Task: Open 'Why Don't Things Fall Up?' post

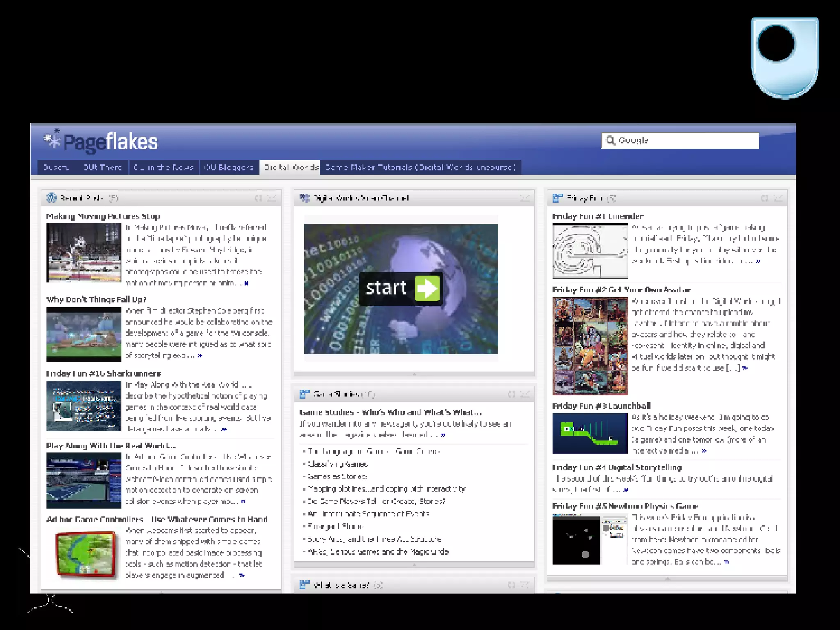Action: (96, 299)
